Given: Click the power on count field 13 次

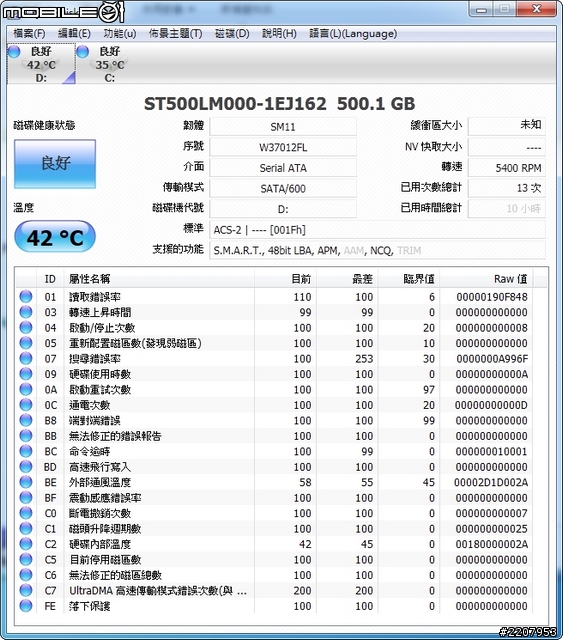Looking at the screenshot, I should [x=507, y=189].
